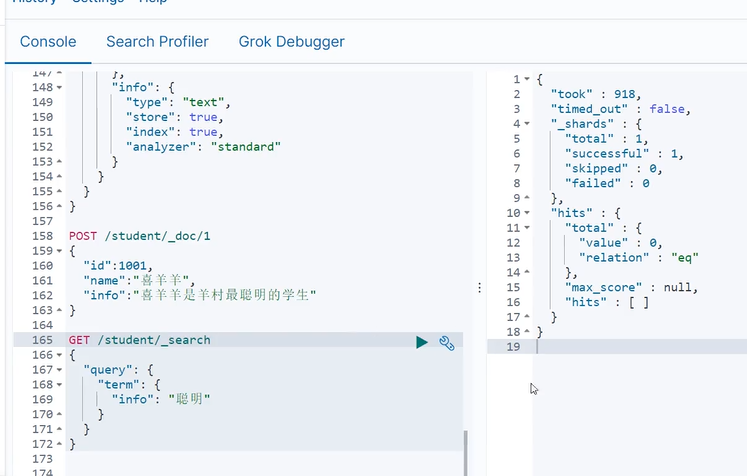Click the request editor vertical scrollbar
Screen dimensions: 747x476
465,453
